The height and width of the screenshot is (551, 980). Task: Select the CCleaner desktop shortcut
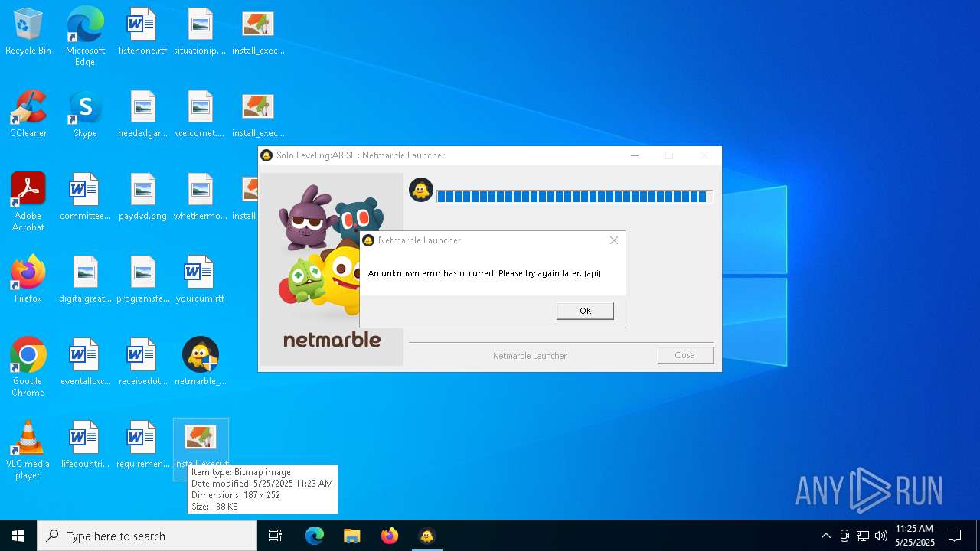pos(28,115)
